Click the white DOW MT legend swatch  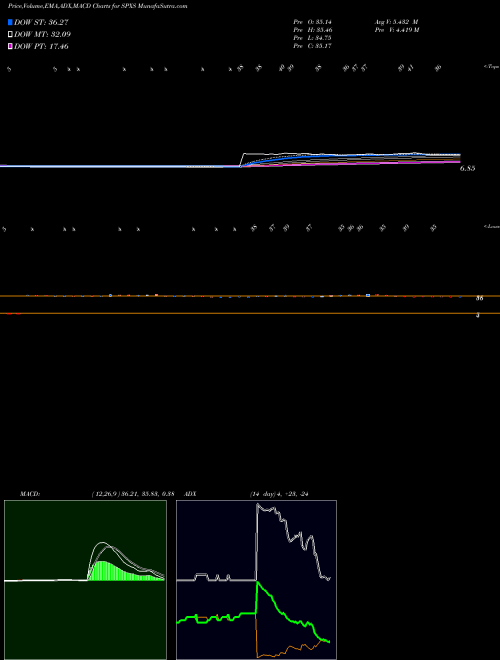tap(10, 35)
